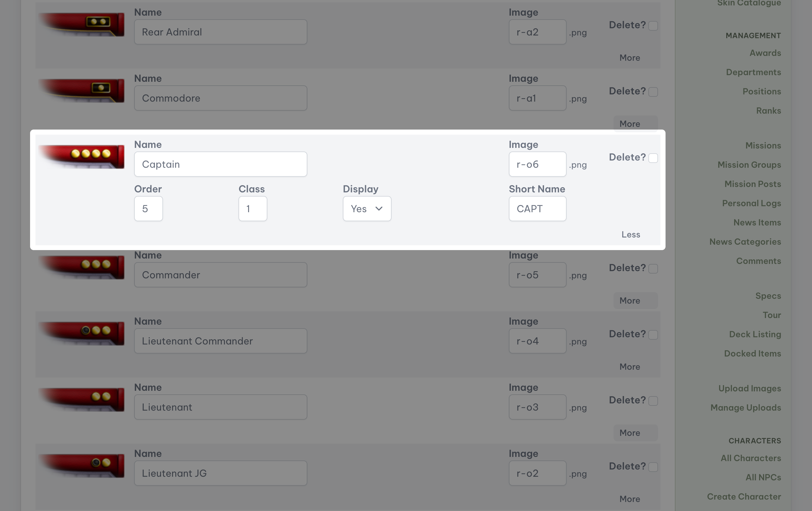Tick the Delete checkbox for Rear Admiral

[x=653, y=26]
